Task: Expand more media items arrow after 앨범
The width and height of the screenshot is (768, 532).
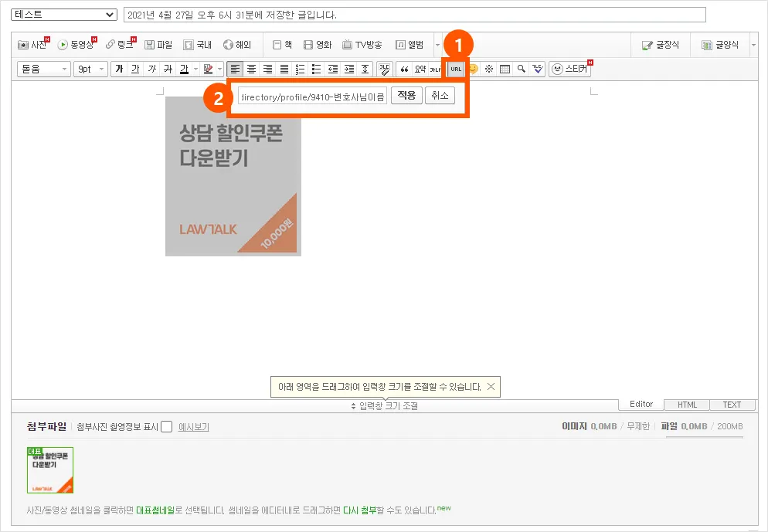Action: pos(437,45)
